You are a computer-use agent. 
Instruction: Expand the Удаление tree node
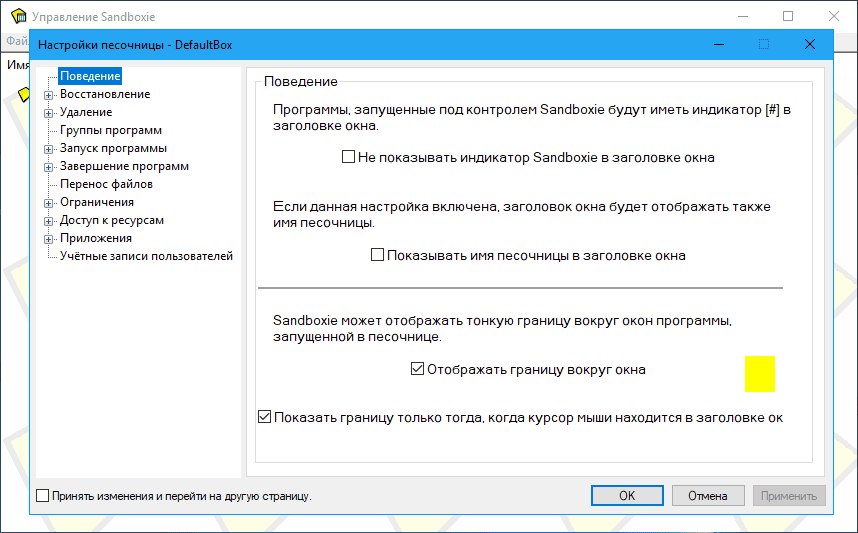click(x=49, y=113)
